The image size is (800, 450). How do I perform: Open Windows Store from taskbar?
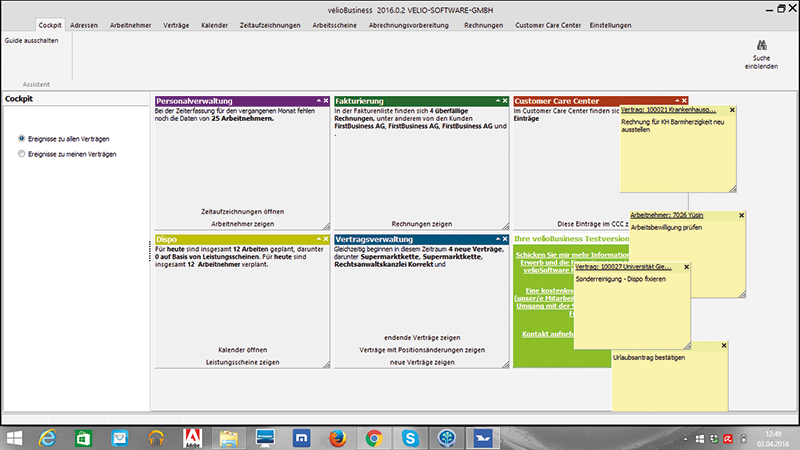[83, 438]
